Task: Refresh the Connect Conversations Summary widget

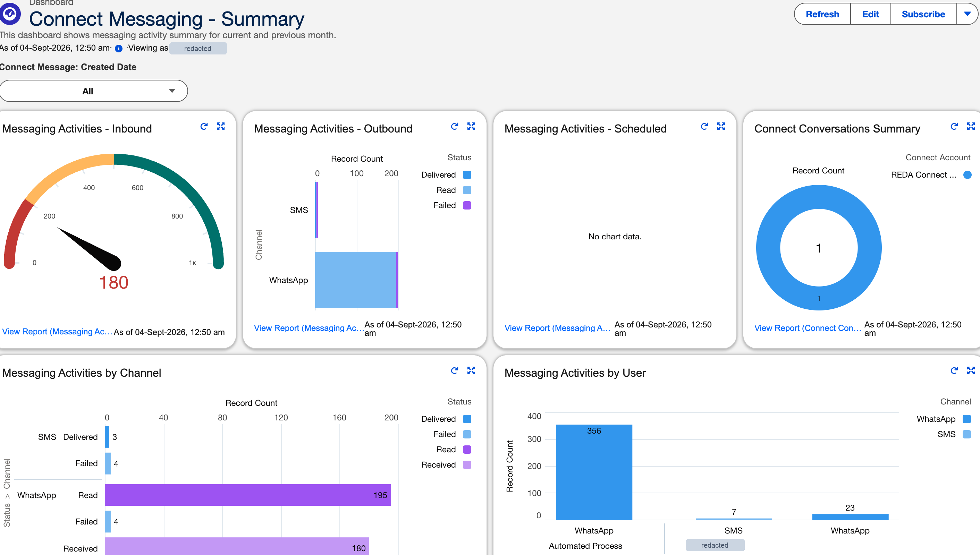Action: coord(954,126)
